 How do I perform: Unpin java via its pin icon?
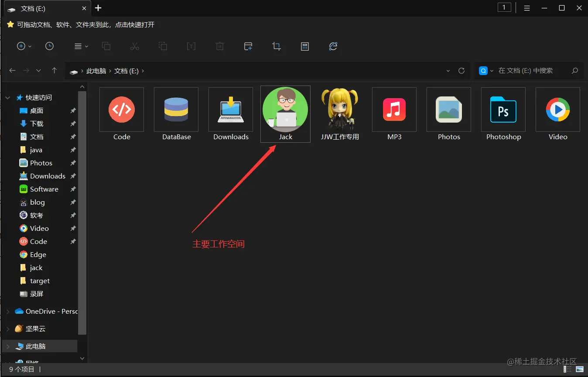pos(73,150)
